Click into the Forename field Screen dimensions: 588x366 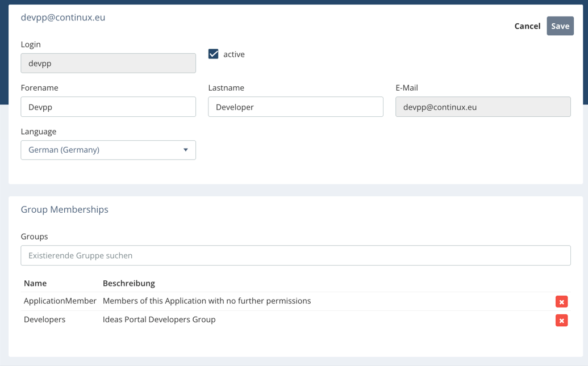pyautogui.click(x=108, y=107)
